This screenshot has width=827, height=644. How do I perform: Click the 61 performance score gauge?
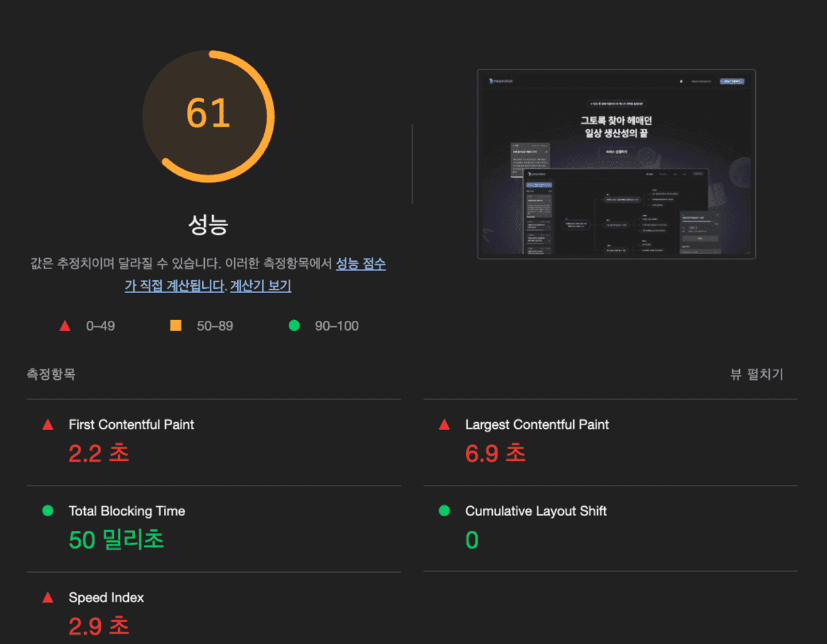208,116
